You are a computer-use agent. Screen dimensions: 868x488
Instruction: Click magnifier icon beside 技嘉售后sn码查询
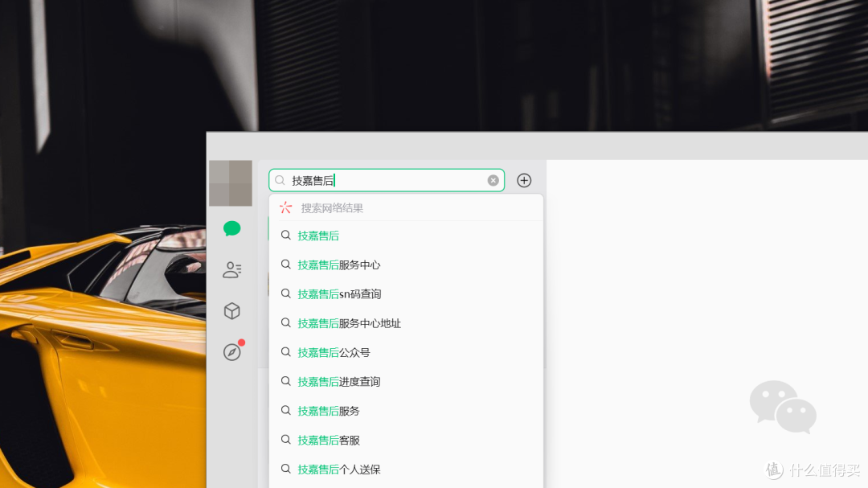point(285,293)
